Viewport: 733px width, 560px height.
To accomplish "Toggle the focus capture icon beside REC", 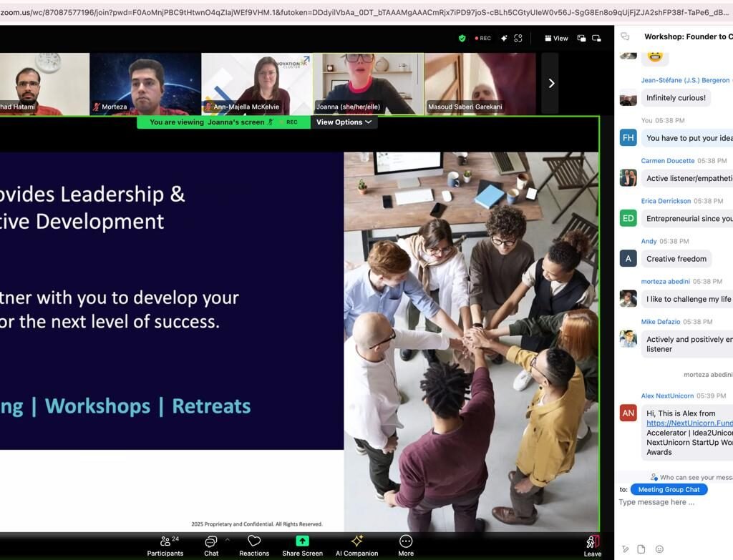I will coord(518,39).
